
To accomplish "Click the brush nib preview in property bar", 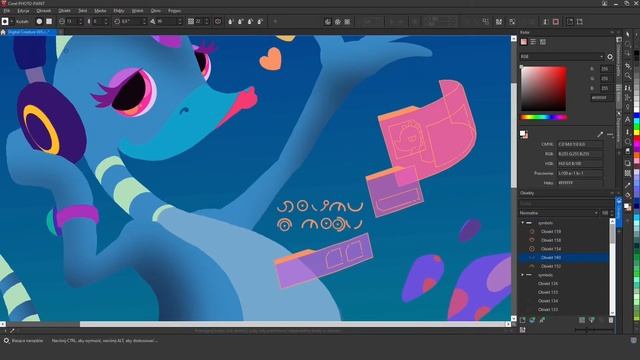I will click(x=5, y=21).
